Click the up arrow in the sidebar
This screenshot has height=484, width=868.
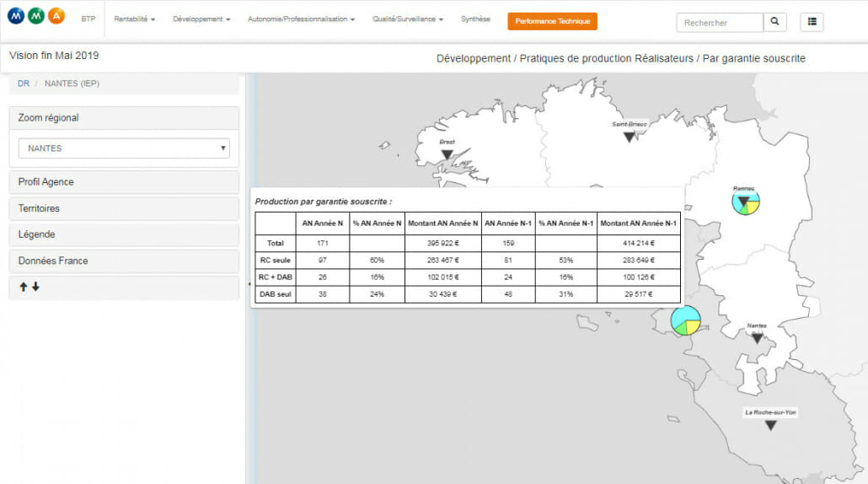(x=24, y=287)
